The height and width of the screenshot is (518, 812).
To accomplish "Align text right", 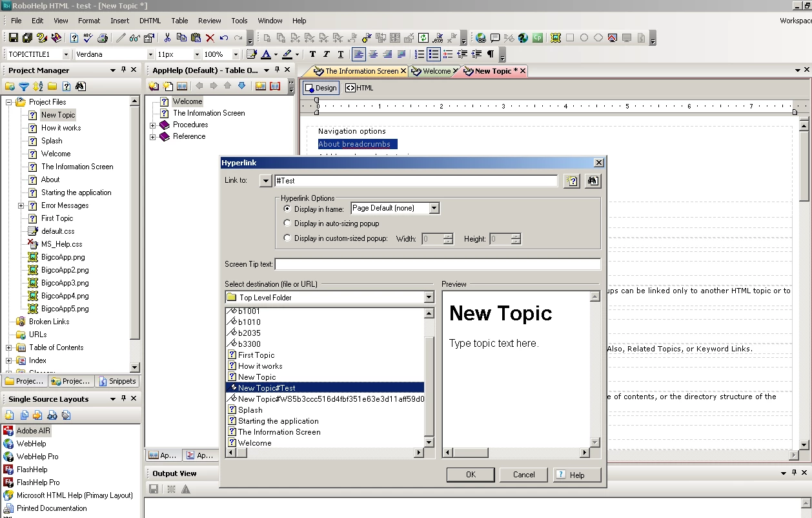I will (387, 54).
